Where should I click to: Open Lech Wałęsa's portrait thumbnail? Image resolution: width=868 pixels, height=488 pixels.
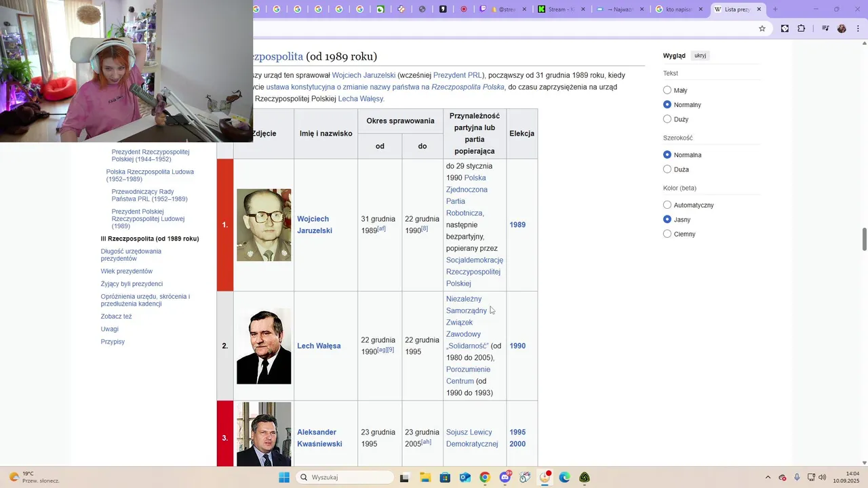click(264, 346)
